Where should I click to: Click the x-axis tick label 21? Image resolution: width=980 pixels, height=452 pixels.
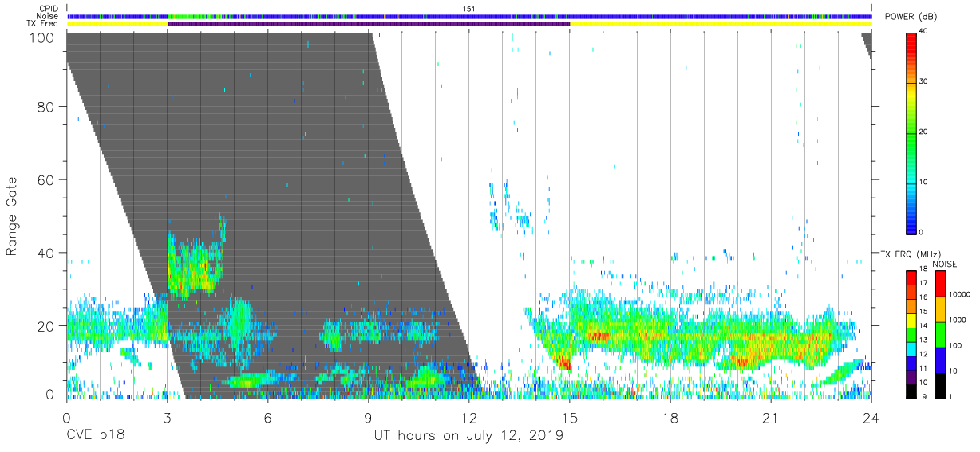[x=771, y=418]
